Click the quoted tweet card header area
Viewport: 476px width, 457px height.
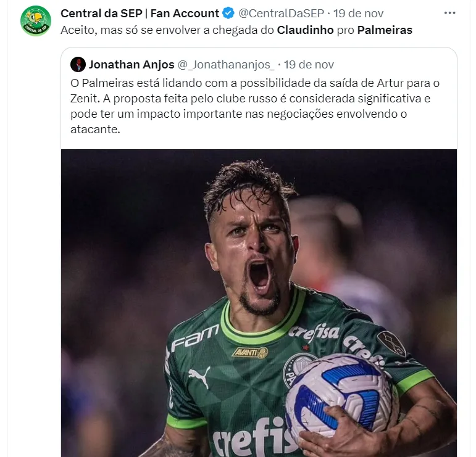coord(259,65)
